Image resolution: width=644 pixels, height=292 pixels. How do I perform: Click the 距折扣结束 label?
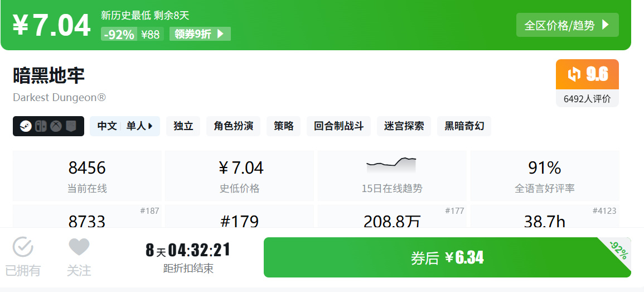[188, 269]
